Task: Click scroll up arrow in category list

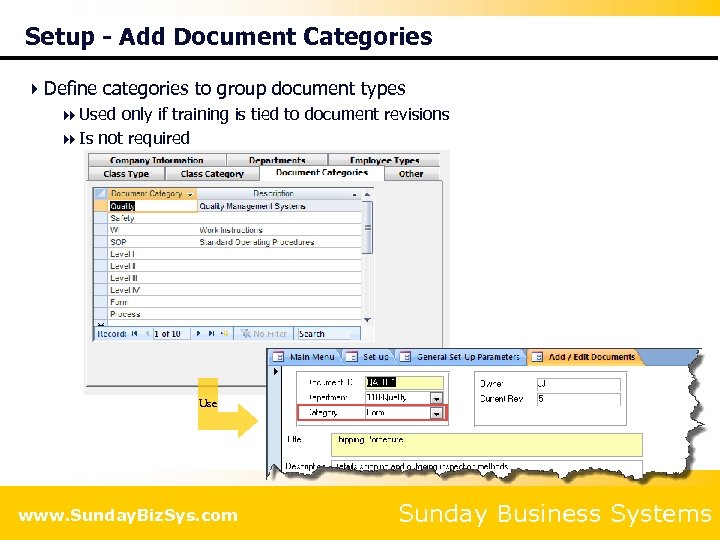Action: [367, 195]
